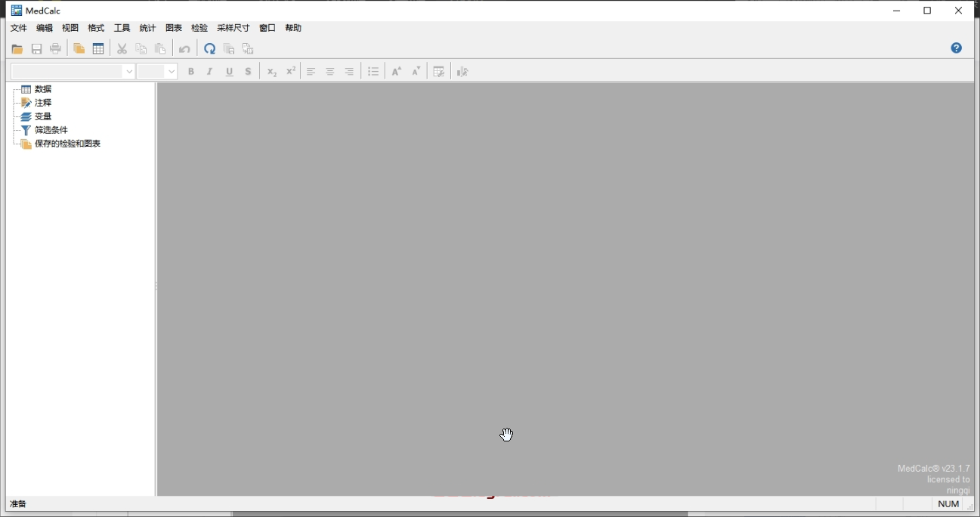Click the NUM indicator in status bar
Screen dimensions: 980x517
tap(948, 504)
